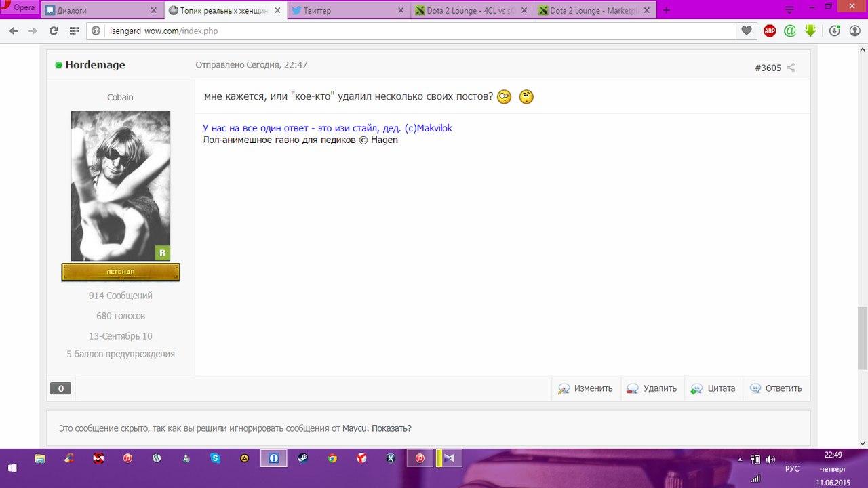Switch to Dota 2 Lounge Marketplace tab

[x=595, y=10]
